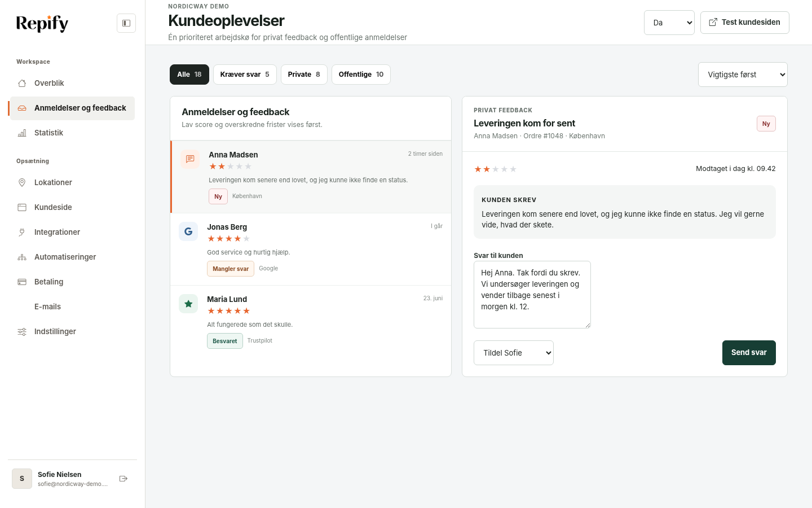Open E-mails from the sidebar

(72, 306)
